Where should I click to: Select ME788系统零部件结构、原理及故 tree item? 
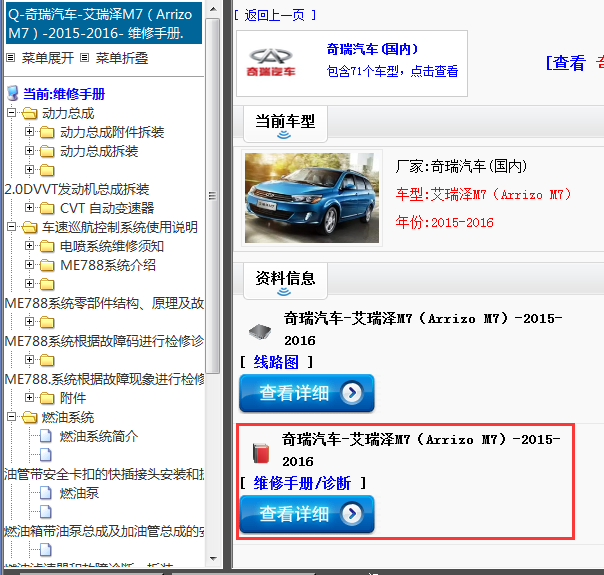click(x=104, y=303)
